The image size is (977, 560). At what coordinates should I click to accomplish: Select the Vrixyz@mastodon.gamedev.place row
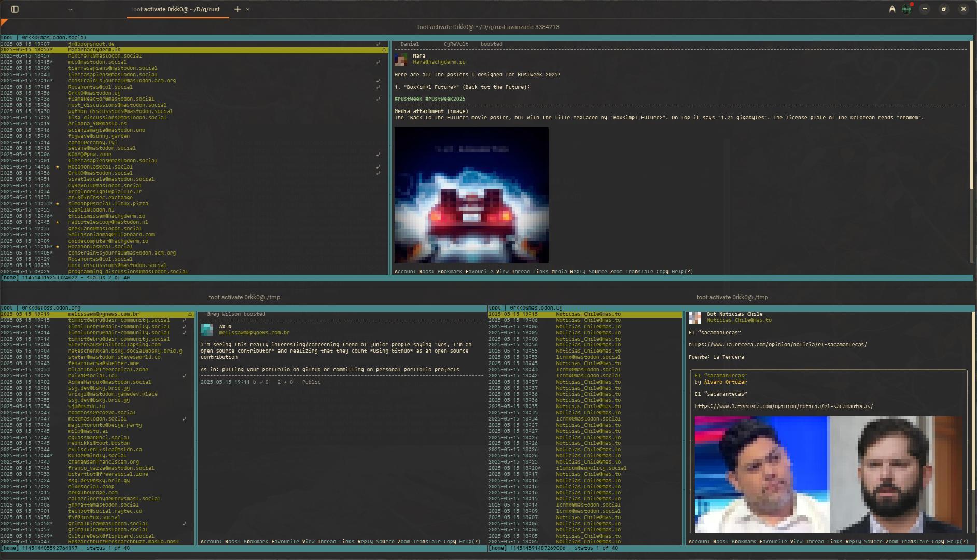97,394
